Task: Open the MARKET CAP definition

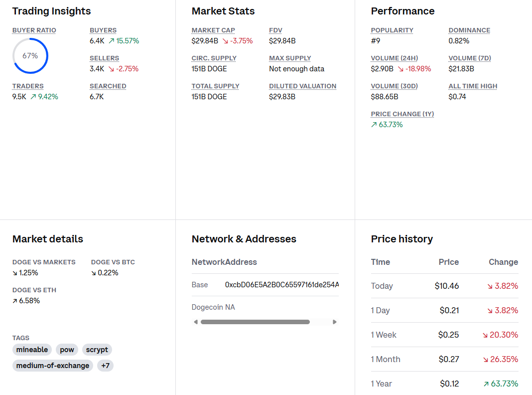Action: coord(213,30)
